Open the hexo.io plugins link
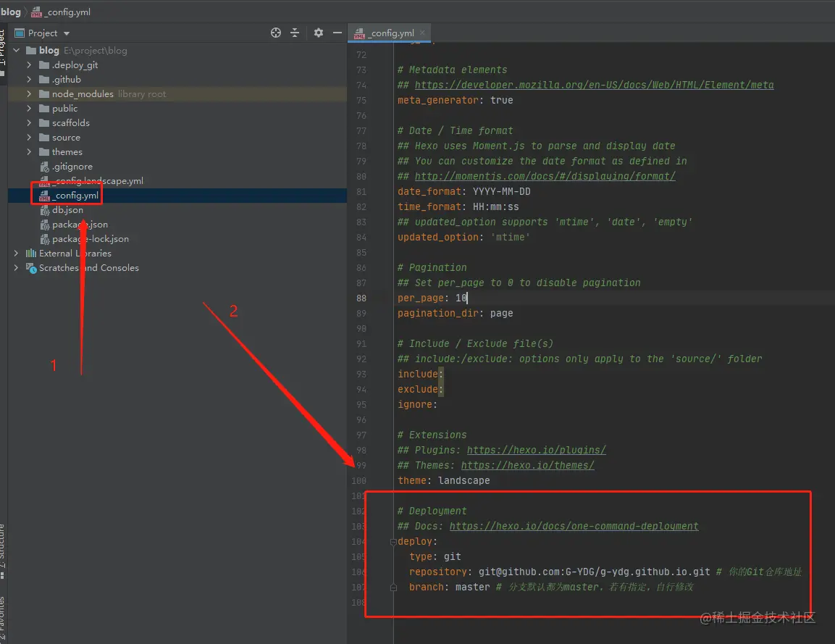 536,450
